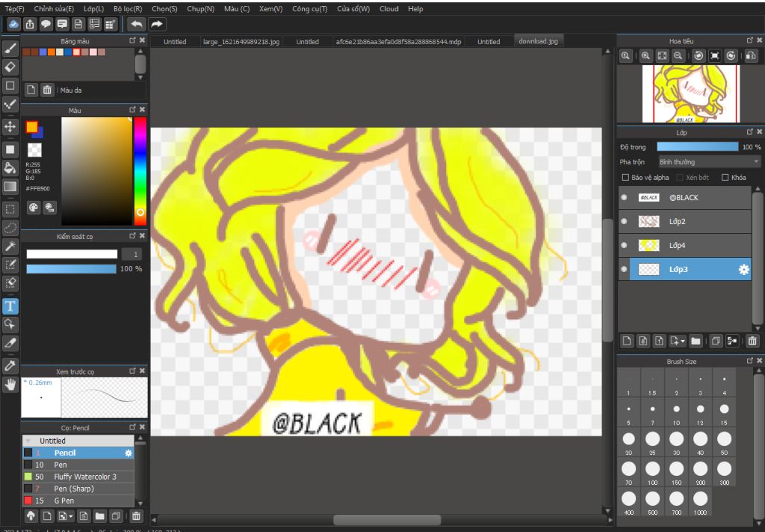This screenshot has width=765, height=532.
Task: Hide the Lớp3 layer
Action: pyautogui.click(x=624, y=270)
